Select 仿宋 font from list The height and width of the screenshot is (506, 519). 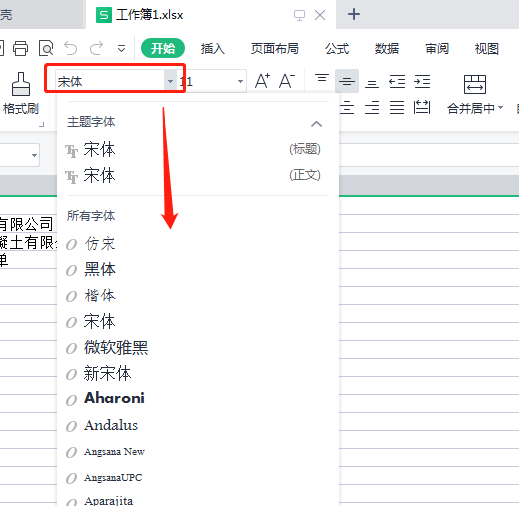coord(198,244)
